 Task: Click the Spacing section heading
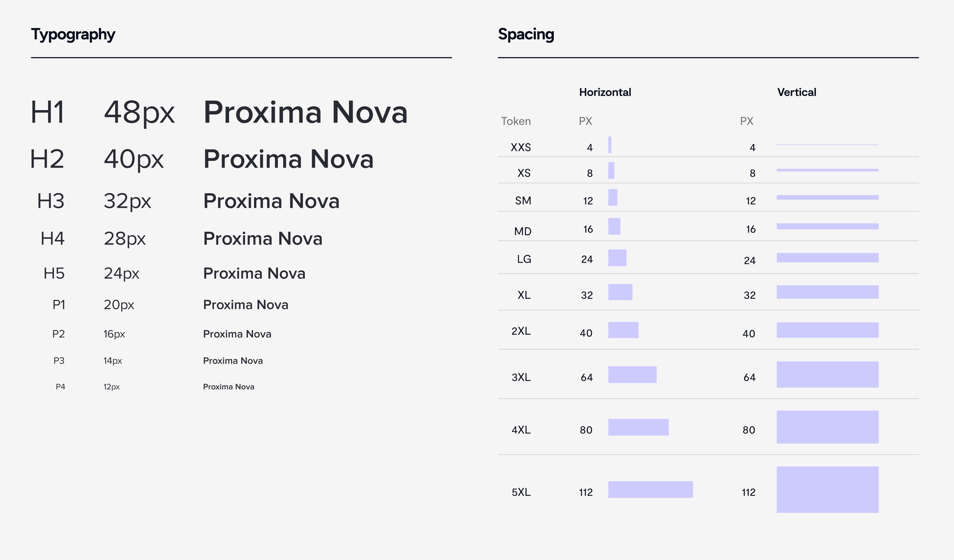coord(526,35)
